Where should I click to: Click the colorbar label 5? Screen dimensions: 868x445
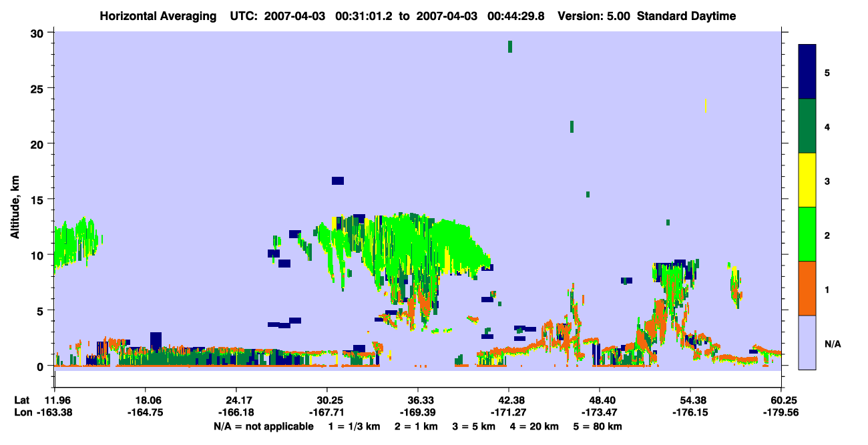(827, 72)
